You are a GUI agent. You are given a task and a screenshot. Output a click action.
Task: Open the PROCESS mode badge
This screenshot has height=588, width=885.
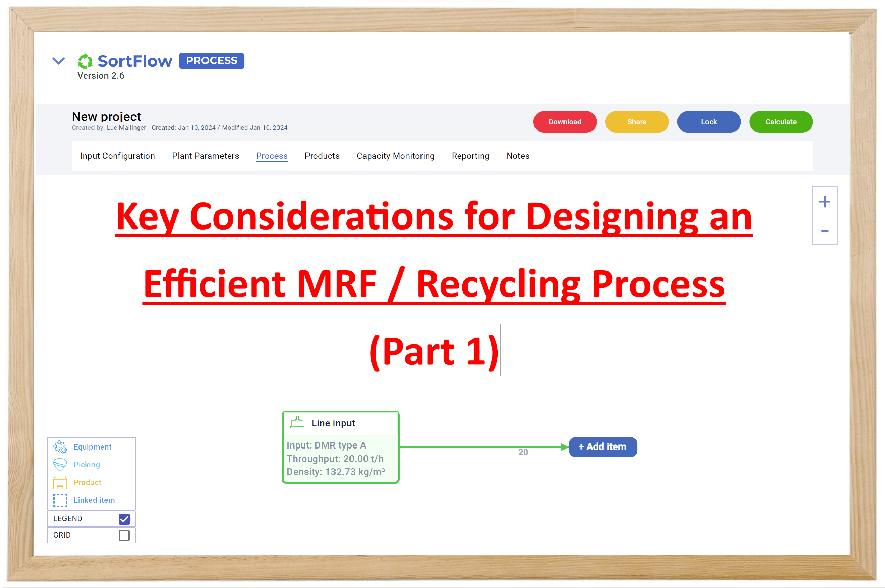211,60
